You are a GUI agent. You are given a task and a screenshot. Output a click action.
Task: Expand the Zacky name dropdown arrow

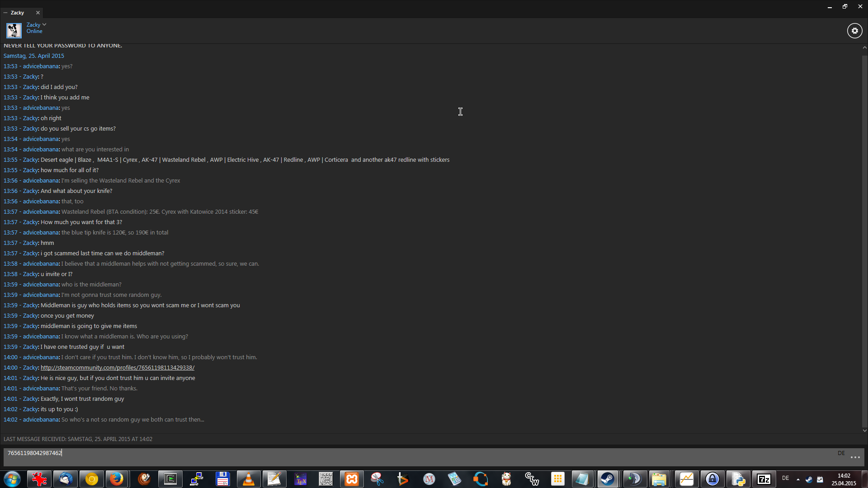tap(44, 25)
